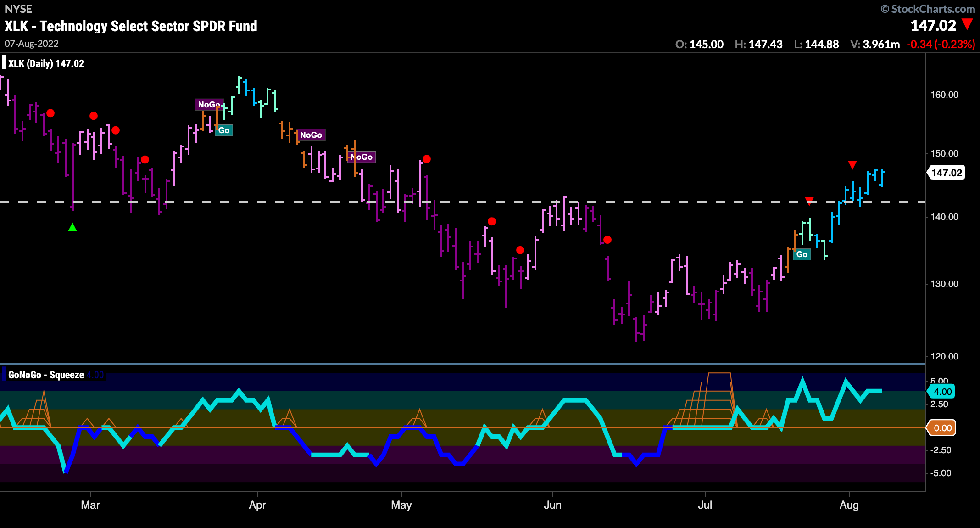This screenshot has width=980, height=528.
Task: Click the red down arrow beside price 147.02
Action: click(968, 24)
